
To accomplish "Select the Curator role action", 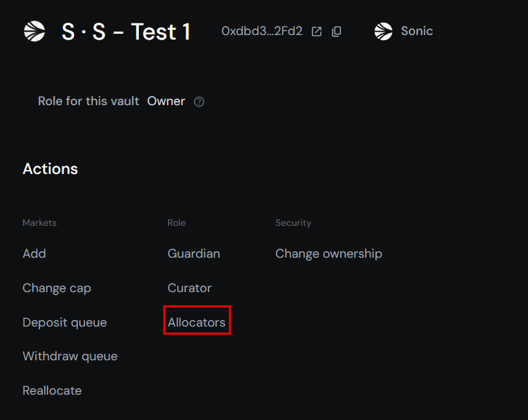I will pyautogui.click(x=190, y=288).
